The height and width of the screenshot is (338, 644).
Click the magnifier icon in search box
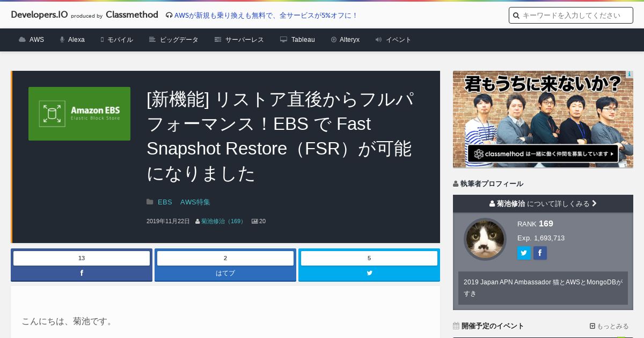coord(516,16)
